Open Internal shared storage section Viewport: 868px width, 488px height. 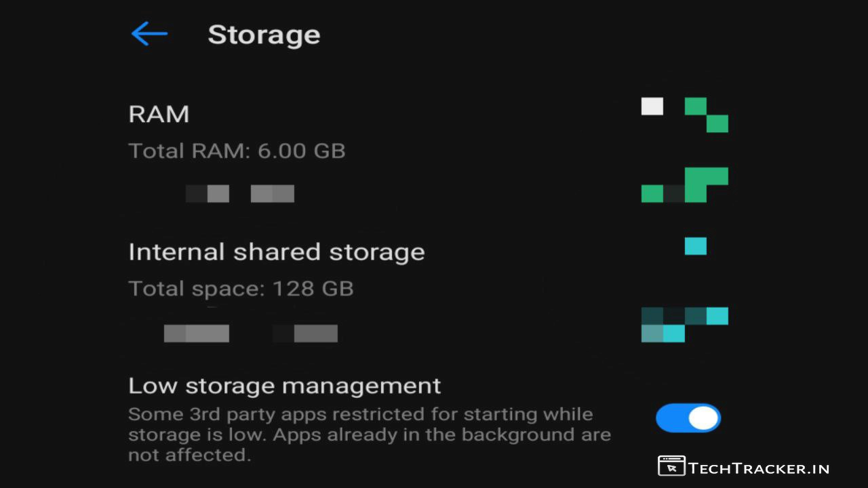276,252
